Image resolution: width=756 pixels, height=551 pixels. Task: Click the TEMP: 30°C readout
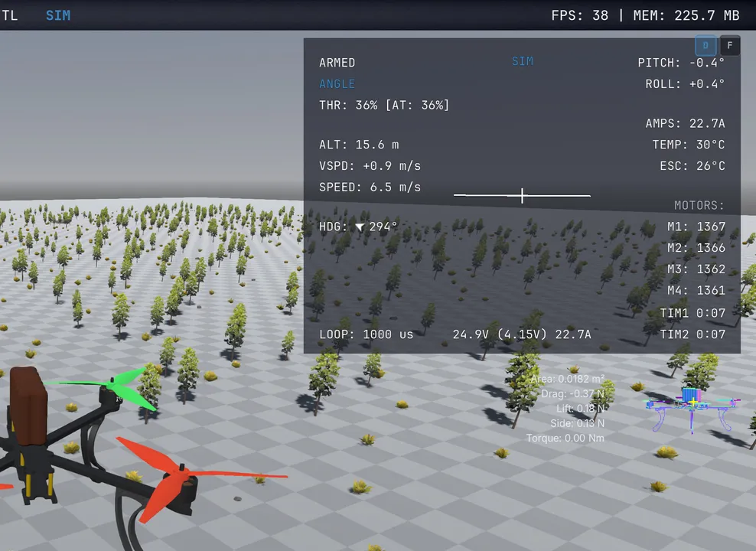click(689, 145)
